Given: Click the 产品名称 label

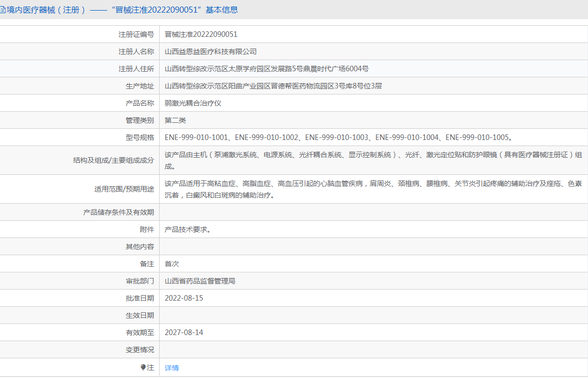Looking at the screenshot, I should [140, 103].
